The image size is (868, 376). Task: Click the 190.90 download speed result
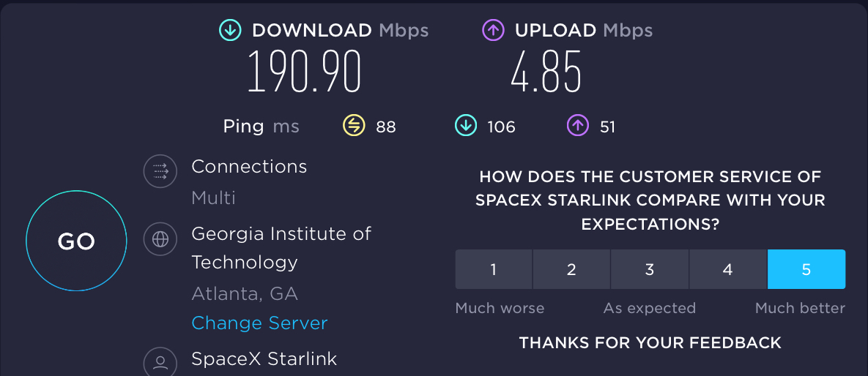(304, 72)
